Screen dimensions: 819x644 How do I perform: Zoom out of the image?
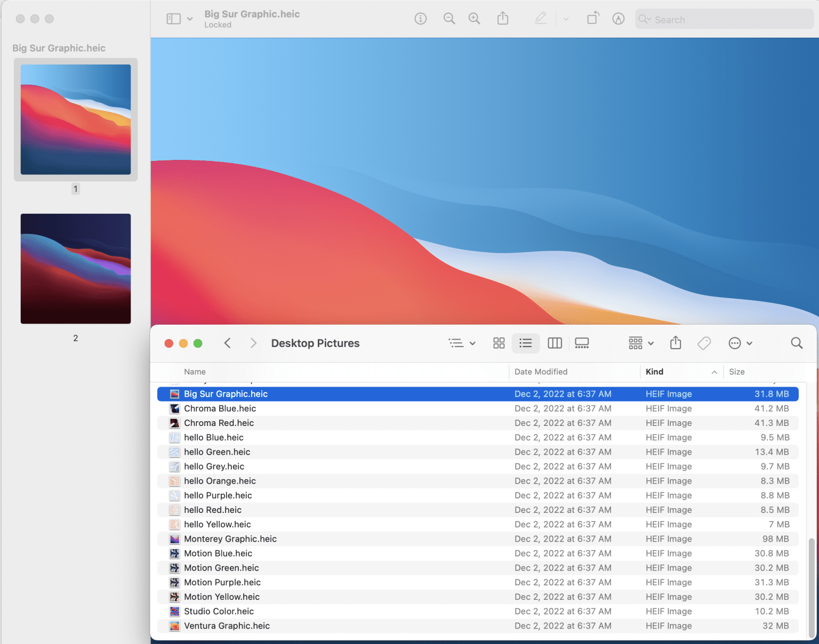click(x=449, y=19)
